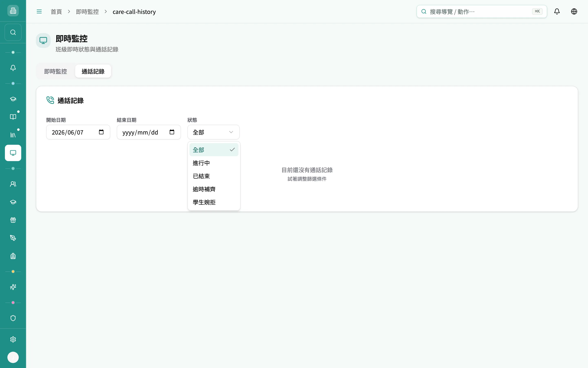Click the lower graduation cap sidebar icon
This screenshot has height=368, width=588.
coord(13,202)
